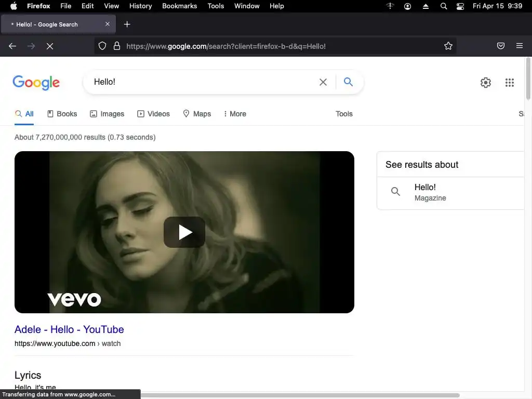Open macOS Spotlight search icon
The width and height of the screenshot is (532, 399).
pyautogui.click(x=444, y=6)
